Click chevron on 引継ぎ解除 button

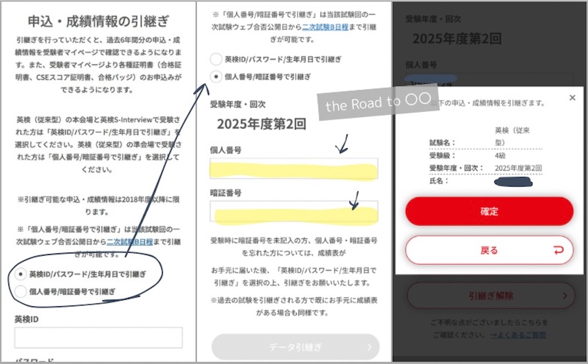pos(565,296)
